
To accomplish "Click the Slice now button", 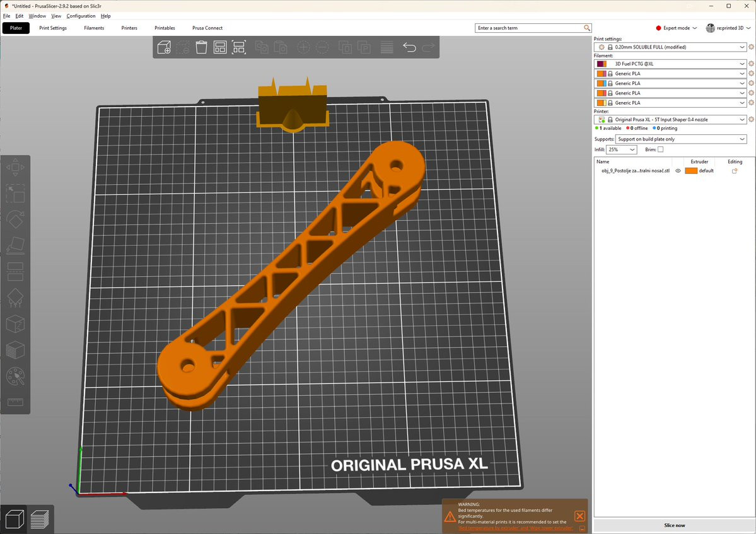I will click(x=674, y=525).
